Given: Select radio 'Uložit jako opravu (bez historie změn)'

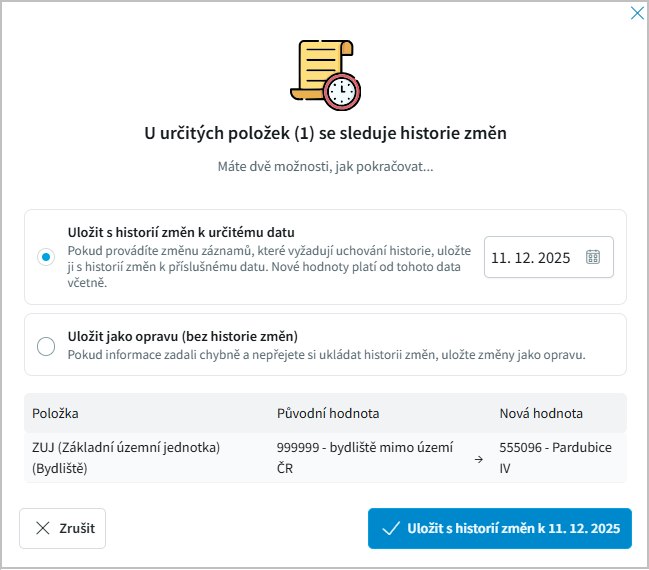Looking at the screenshot, I should coord(46,346).
